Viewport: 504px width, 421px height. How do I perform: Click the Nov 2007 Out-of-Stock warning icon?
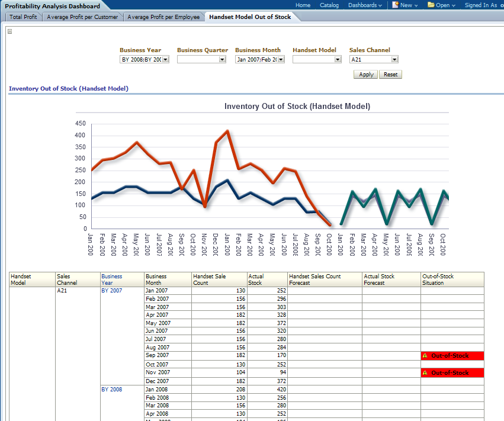click(425, 373)
